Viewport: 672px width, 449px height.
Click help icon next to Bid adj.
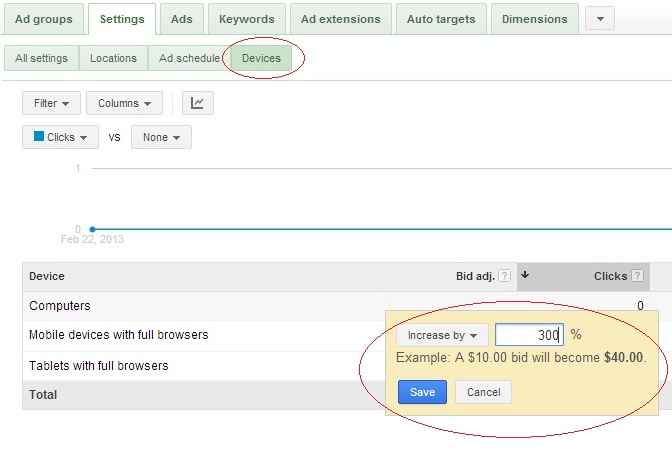(504, 277)
